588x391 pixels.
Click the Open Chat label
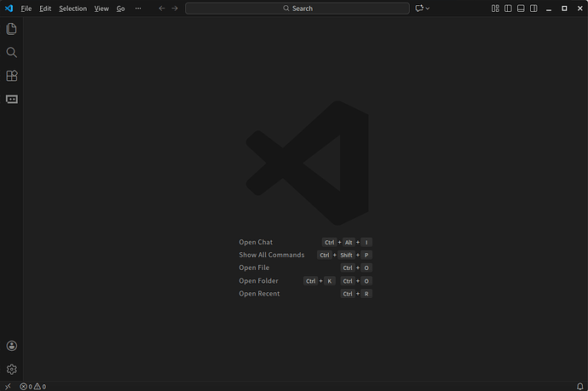[256, 242]
